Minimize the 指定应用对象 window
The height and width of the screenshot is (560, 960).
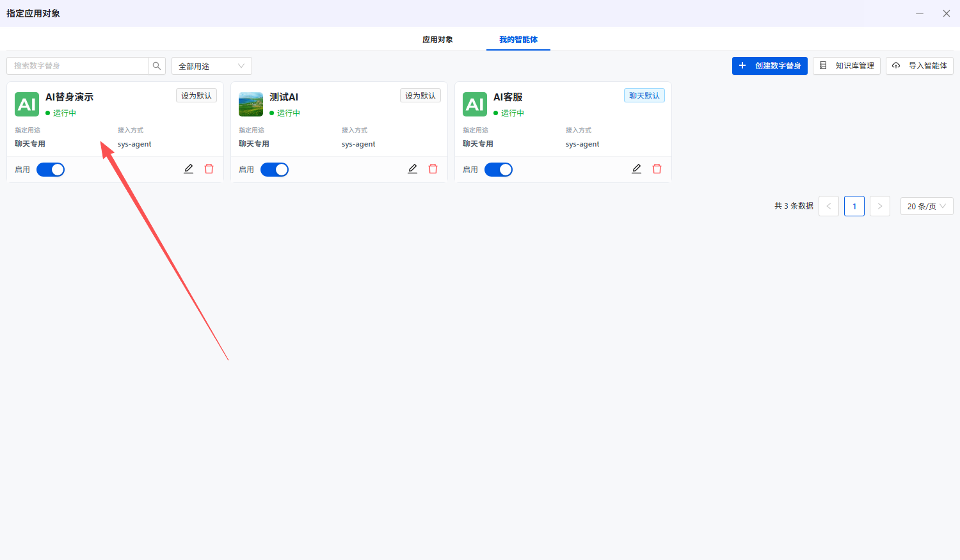click(x=920, y=13)
